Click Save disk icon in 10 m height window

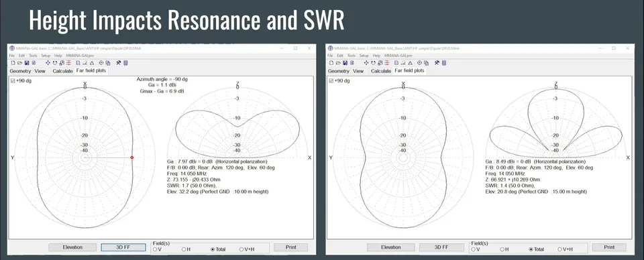[x=27, y=63]
